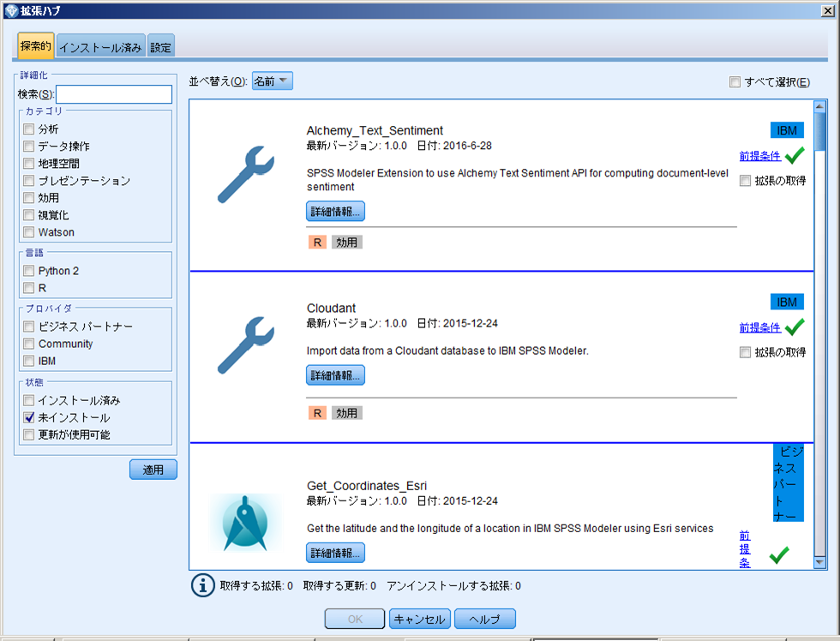
Task: Click the green checkmark for Get_Coordinates_Esri prerequisites
Action: coord(779,554)
